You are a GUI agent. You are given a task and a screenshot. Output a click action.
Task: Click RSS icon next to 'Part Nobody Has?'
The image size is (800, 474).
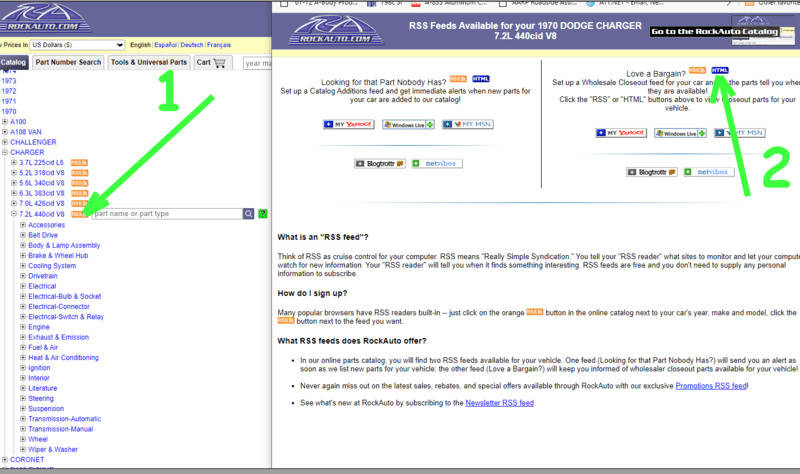tap(458, 79)
